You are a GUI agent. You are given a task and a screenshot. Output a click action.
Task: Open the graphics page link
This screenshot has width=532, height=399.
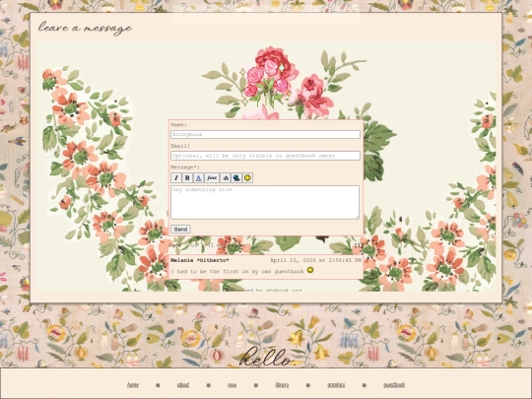pos(336,385)
